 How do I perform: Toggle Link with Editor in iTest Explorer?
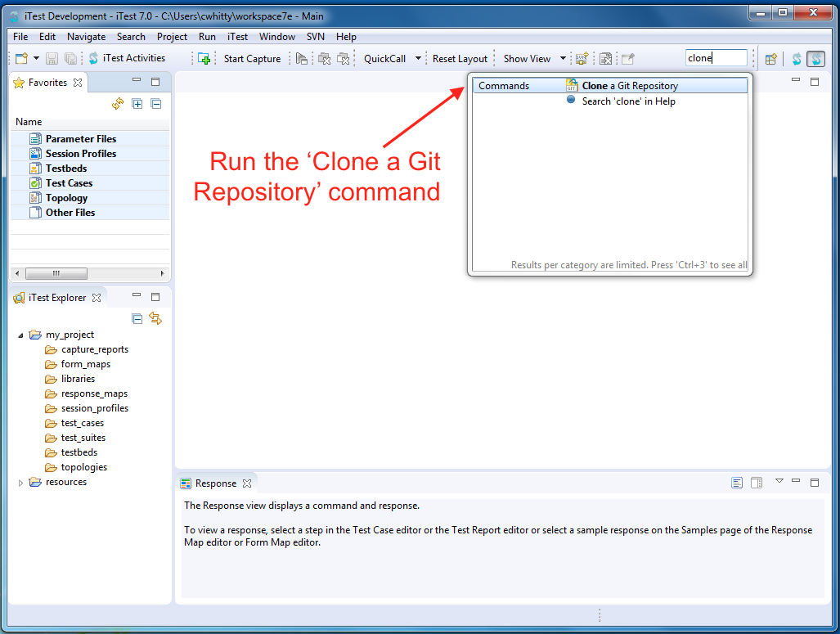pos(155,318)
